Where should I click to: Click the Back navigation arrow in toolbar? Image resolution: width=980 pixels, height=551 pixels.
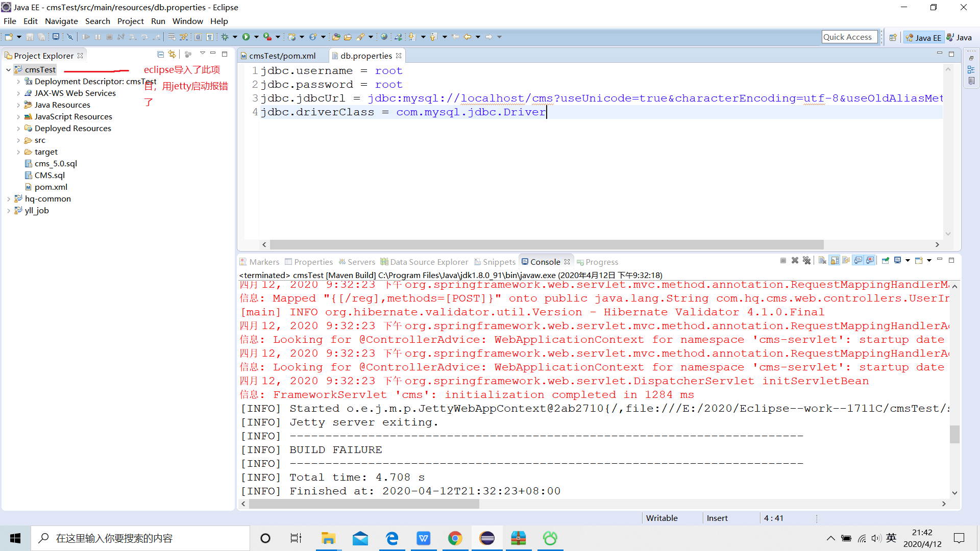coord(468,37)
